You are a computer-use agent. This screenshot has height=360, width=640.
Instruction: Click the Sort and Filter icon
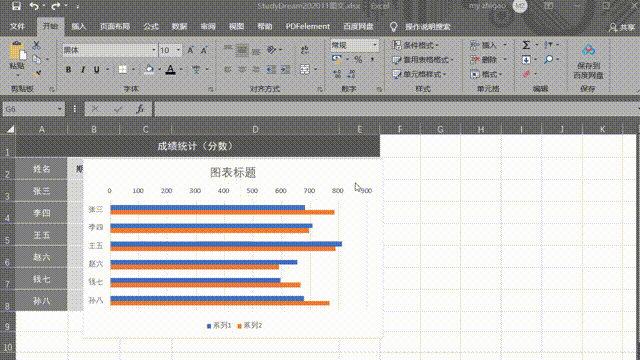(x=548, y=45)
